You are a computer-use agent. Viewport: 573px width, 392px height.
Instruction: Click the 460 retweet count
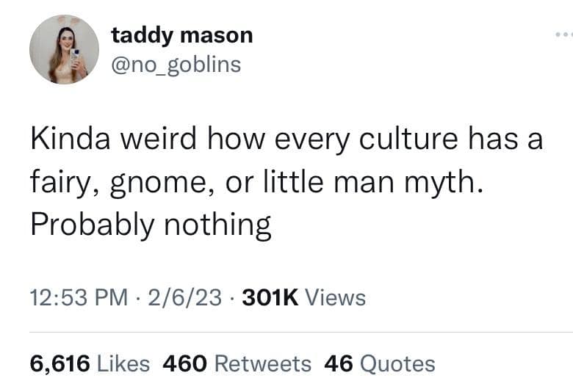coord(184,363)
